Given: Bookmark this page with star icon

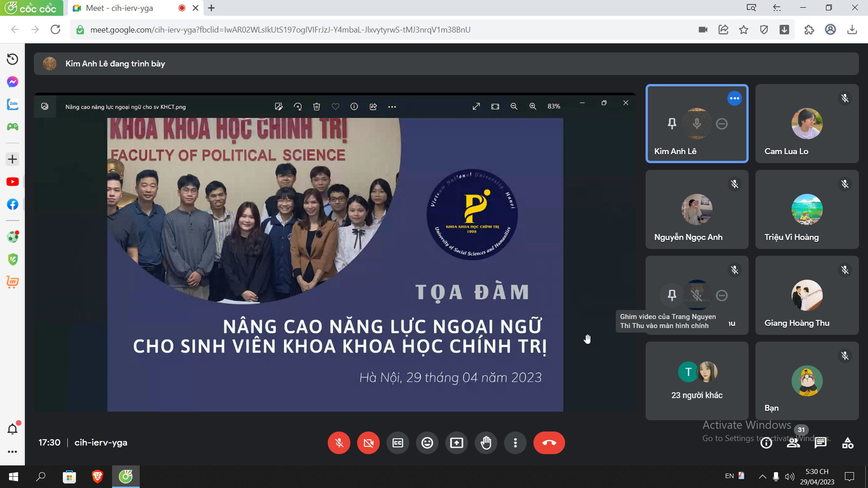Looking at the screenshot, I should [744, 30].
